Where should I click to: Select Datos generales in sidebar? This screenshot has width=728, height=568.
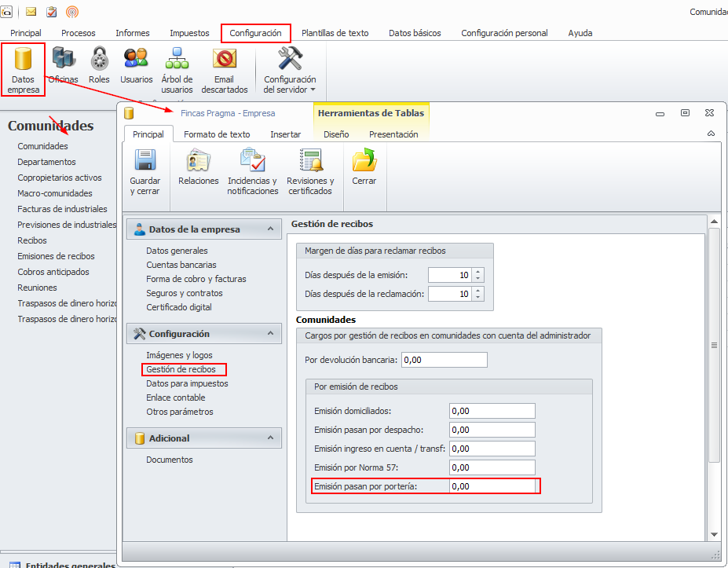pos(177,251)
